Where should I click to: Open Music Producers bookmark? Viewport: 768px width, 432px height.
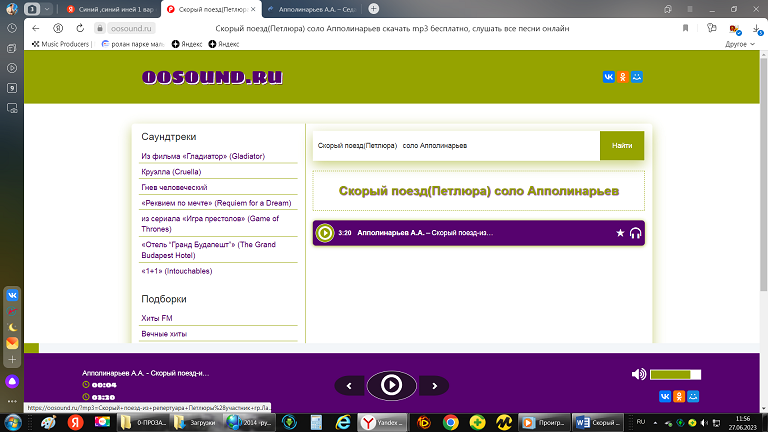[x=61, y=44]
